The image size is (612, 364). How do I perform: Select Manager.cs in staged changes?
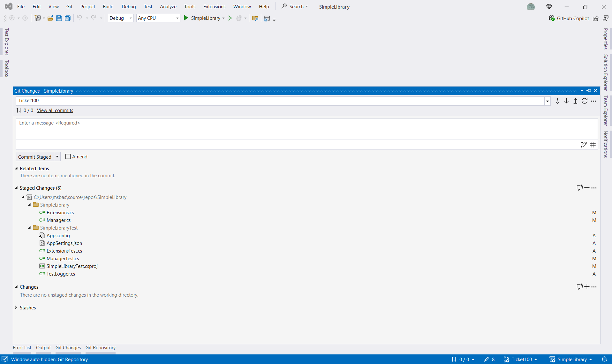58,220
